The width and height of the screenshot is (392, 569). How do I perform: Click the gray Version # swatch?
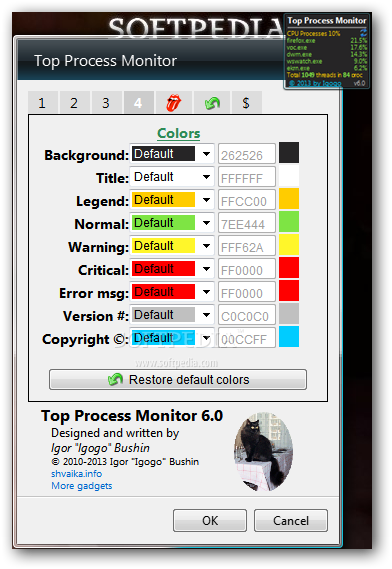tap(289, 314)
